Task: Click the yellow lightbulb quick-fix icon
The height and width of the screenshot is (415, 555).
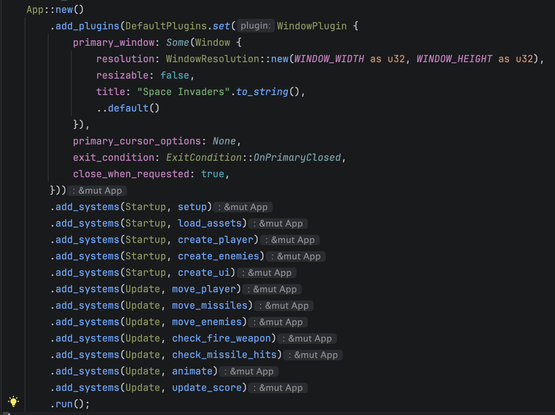Action: coord(13,401)
